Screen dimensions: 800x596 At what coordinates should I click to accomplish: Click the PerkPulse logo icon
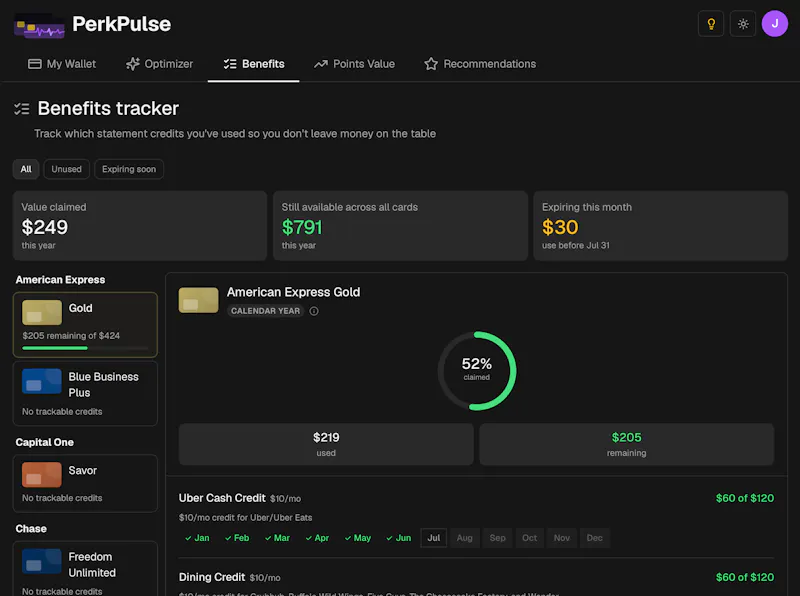pyautogui.click(x=39, y=26)
